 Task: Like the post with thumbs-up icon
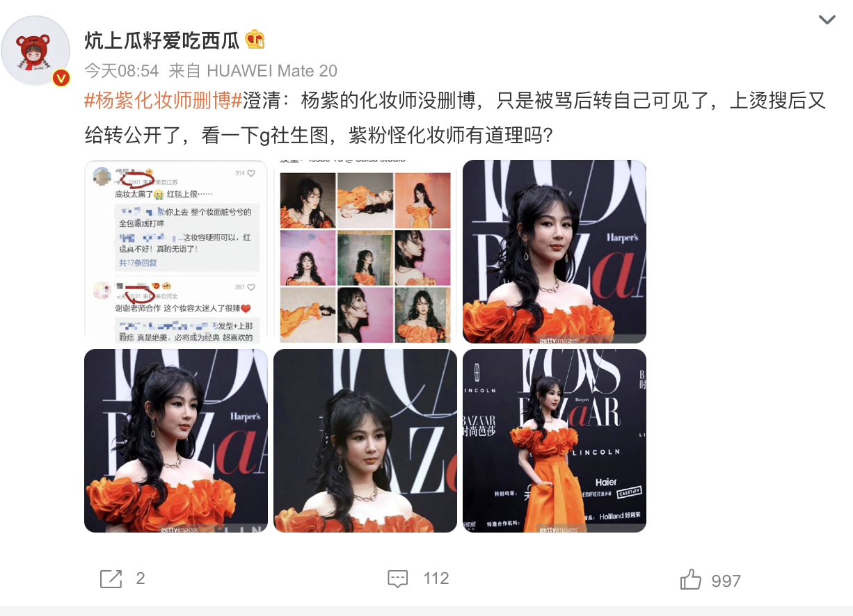point(690,579)
